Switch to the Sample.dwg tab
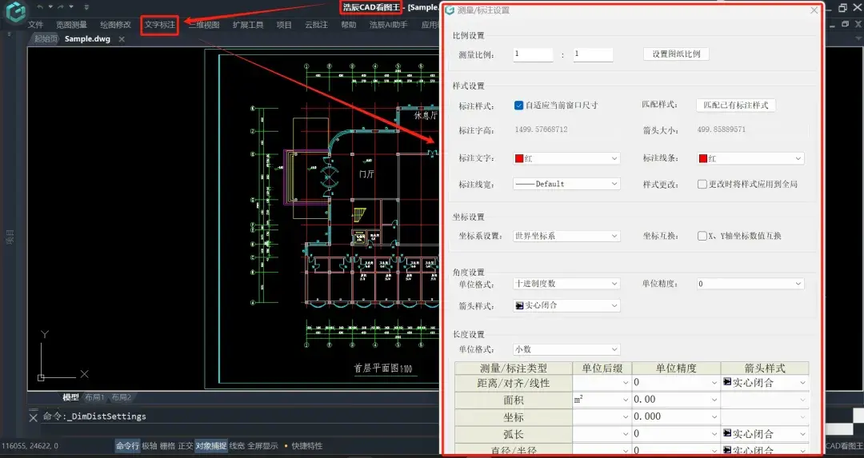Image resolution: width=864 pixels, height=458 pixels. pos(87,39)
